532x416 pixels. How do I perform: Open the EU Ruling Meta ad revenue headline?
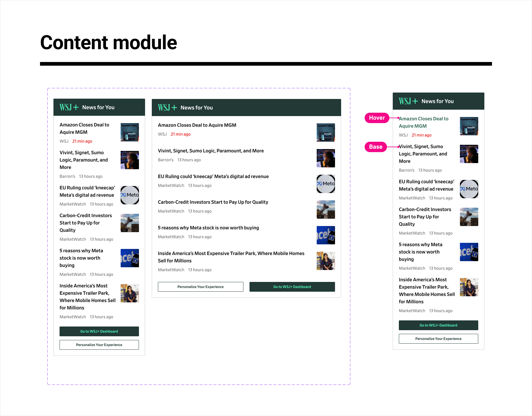click(x=213, y=176)
